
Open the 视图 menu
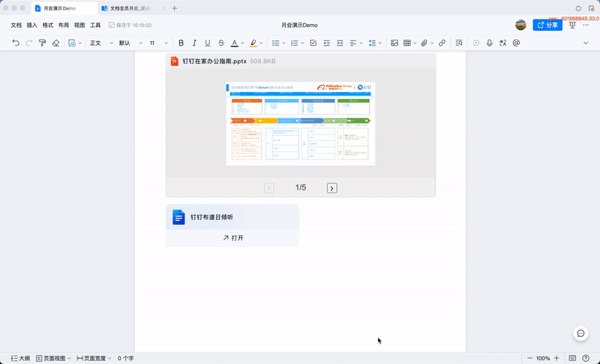[79, 25]
